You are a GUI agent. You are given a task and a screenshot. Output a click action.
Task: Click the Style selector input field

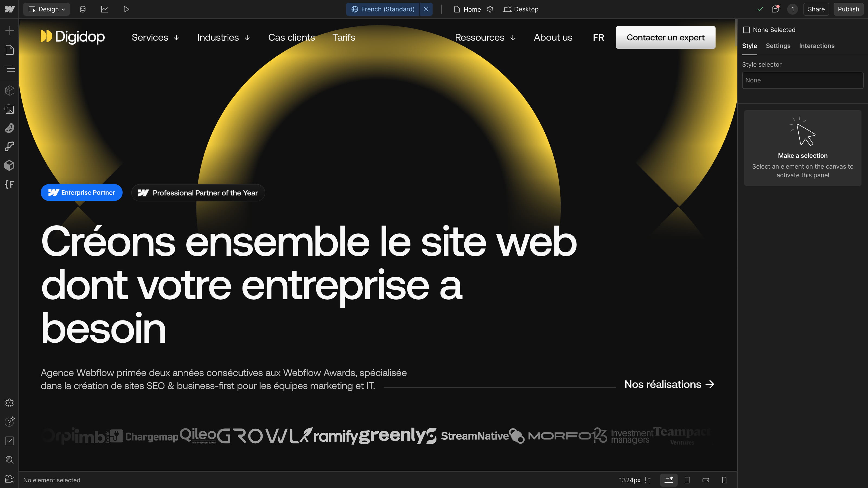803,80
